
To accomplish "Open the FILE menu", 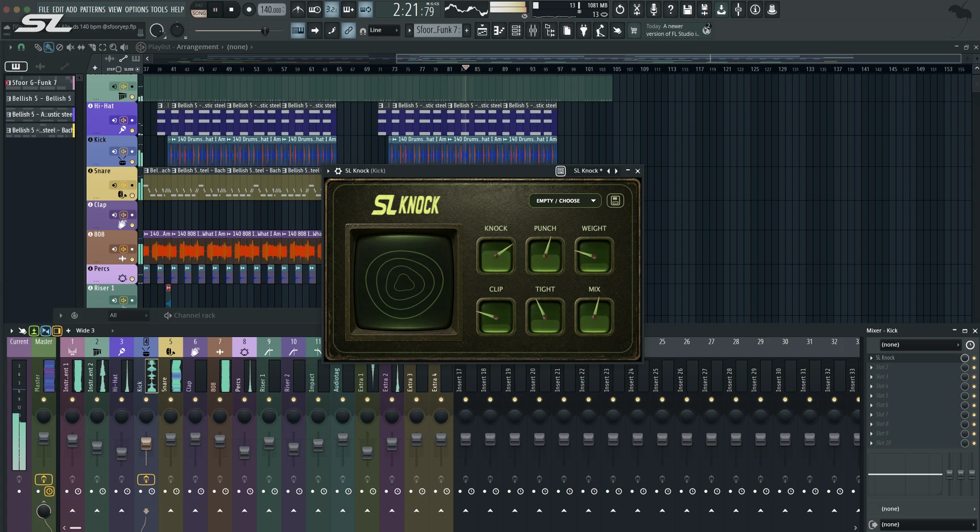I will [x=44, y=9].
